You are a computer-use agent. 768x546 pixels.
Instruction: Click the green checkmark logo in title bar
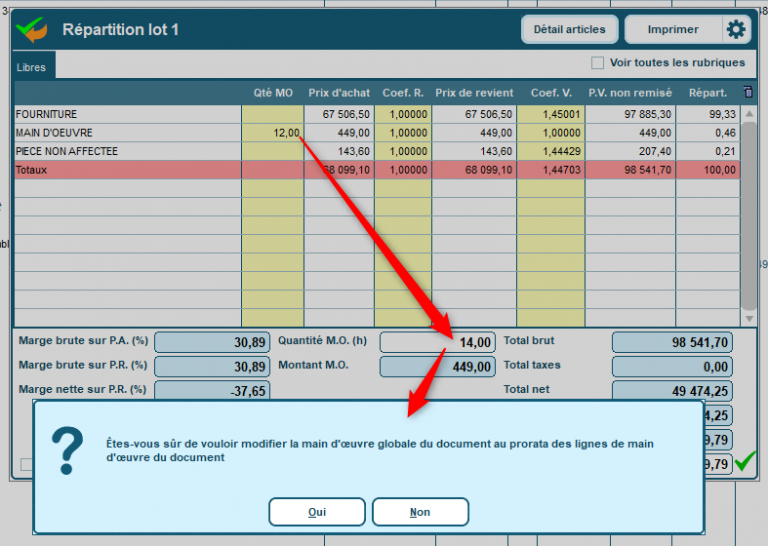[33, 30]
